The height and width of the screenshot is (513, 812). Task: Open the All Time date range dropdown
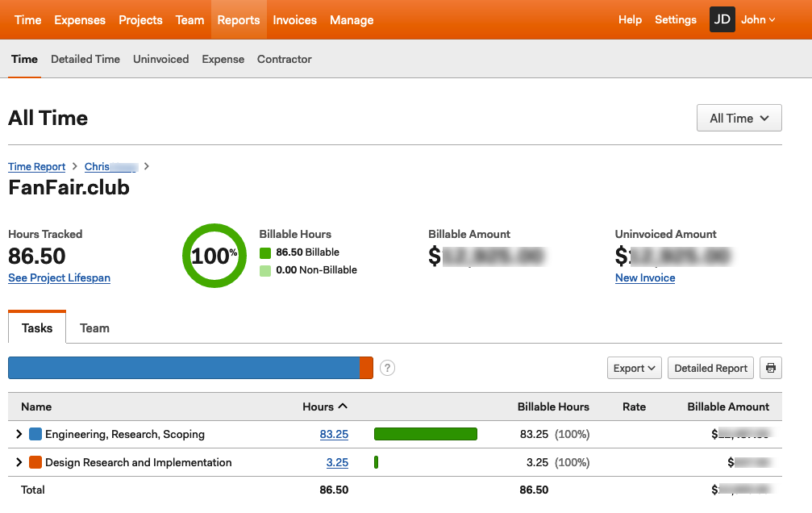point(739,118)
